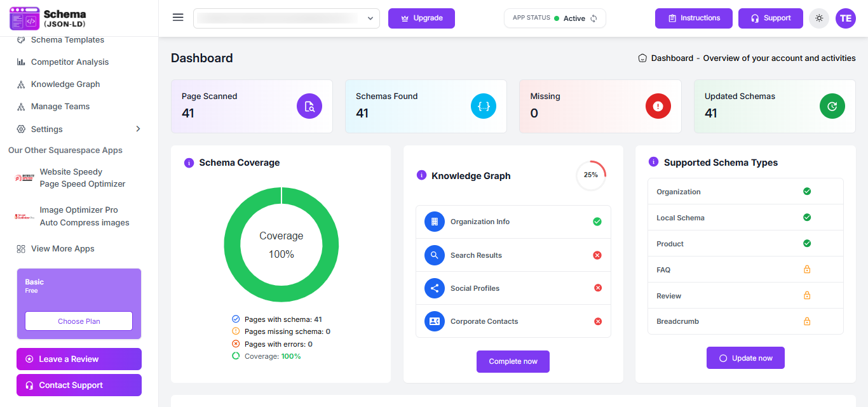Click the Social Profiles share icon
The image size is (868, 407).
tap(435, 288)
